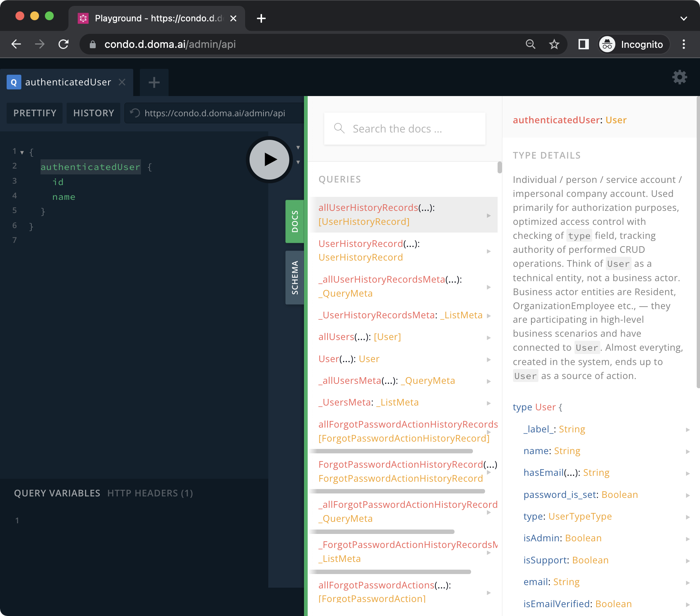Close the authenticatedUser tab
Viewport: 700px width, 616px height.
[x=122, y=82]
